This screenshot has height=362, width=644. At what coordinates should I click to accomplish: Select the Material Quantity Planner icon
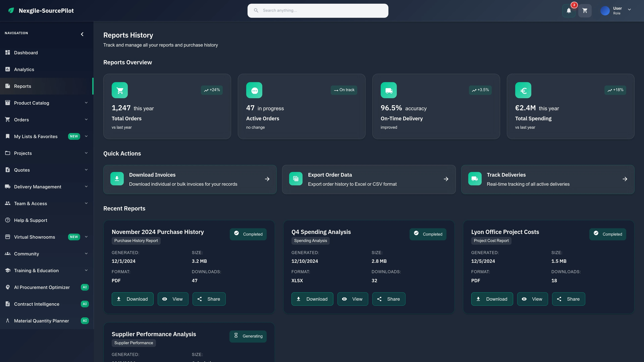(8, 321)
